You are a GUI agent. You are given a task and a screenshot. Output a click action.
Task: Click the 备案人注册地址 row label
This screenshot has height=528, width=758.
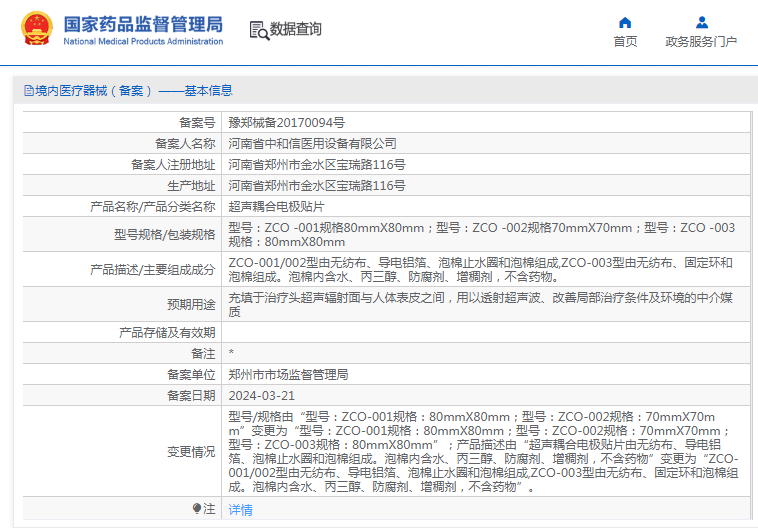pyautogui.click(x=173, y=165)
